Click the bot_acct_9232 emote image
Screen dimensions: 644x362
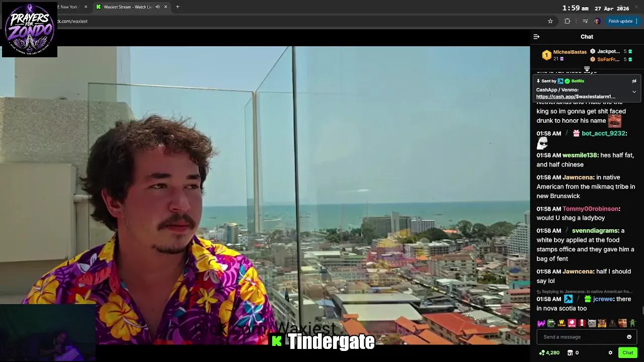tap(542, 144)
